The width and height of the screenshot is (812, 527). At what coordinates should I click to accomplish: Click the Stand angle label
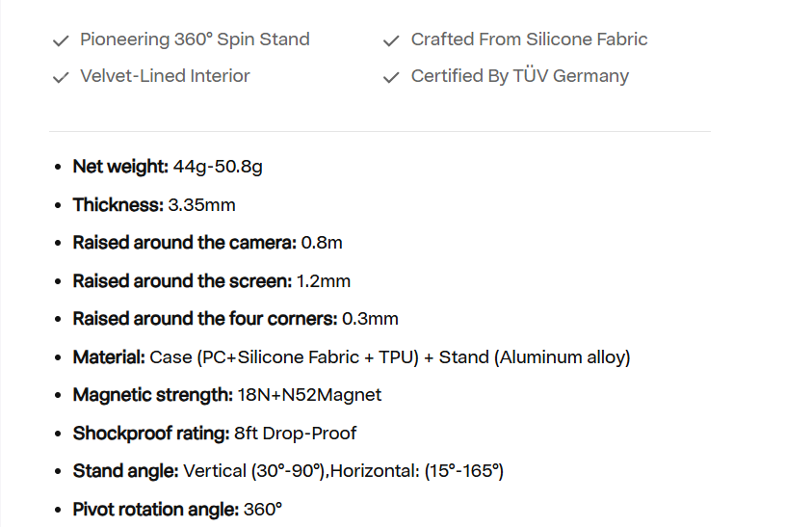click(125, 471)
